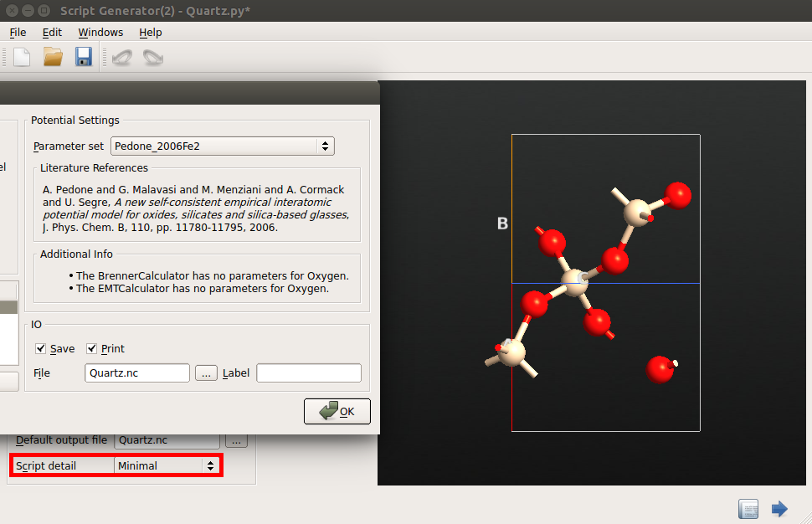Click the B axis label in viewer
The height and width of the screenshot is (524, 812).
point(502,223)
